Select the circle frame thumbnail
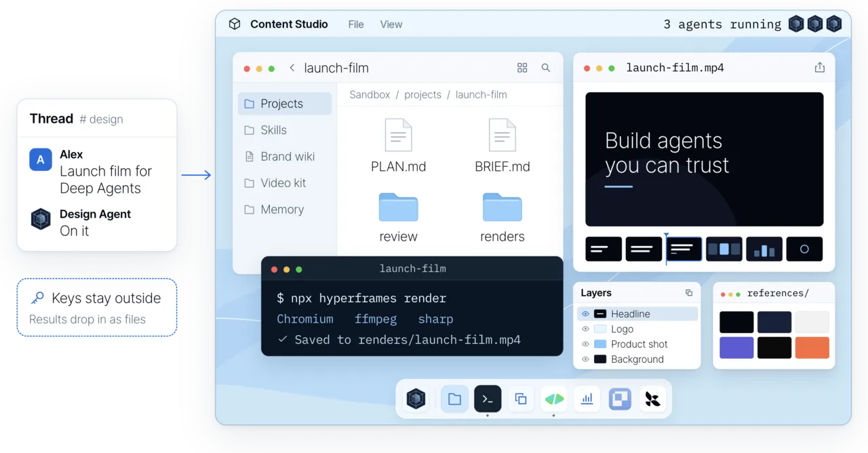 click(x=804, y=249)
